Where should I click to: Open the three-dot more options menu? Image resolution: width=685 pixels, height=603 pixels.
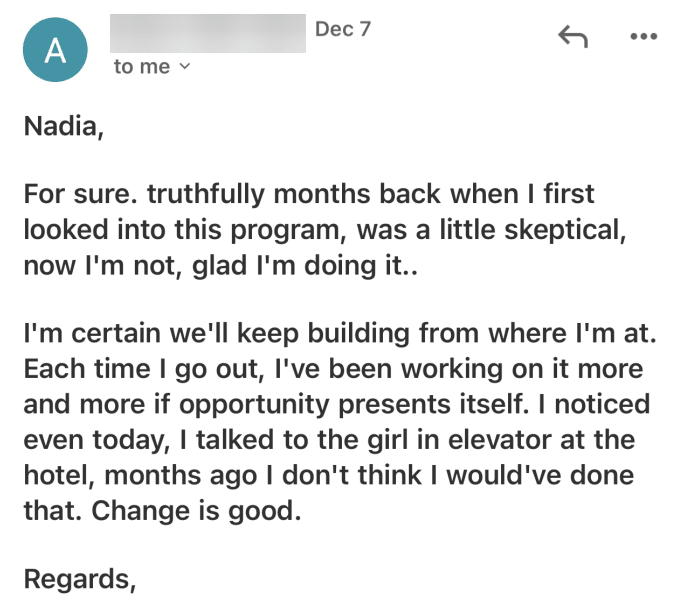pos(643,36)
